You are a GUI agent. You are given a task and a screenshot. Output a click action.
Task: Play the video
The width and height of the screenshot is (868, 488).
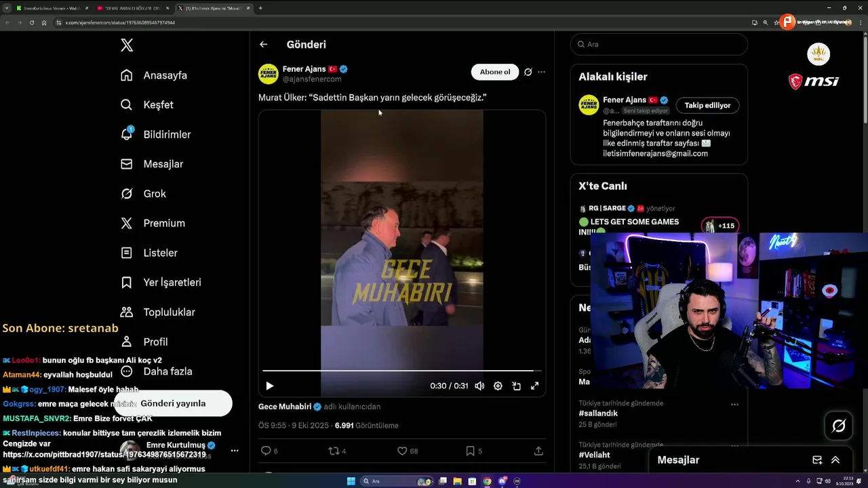pyautogui.click(x=269, y=386)
